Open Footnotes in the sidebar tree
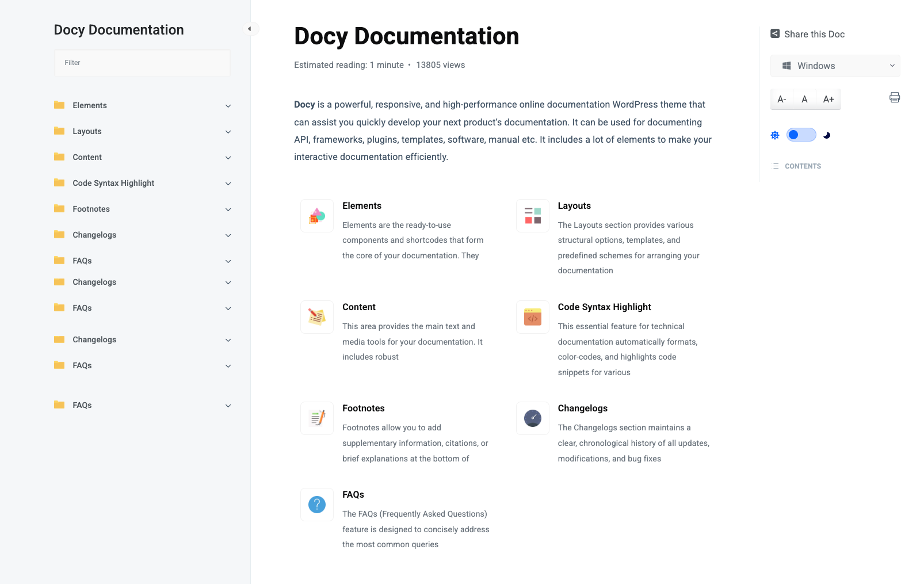This screenshot has width=924, height=584. [x=91, y=209]
